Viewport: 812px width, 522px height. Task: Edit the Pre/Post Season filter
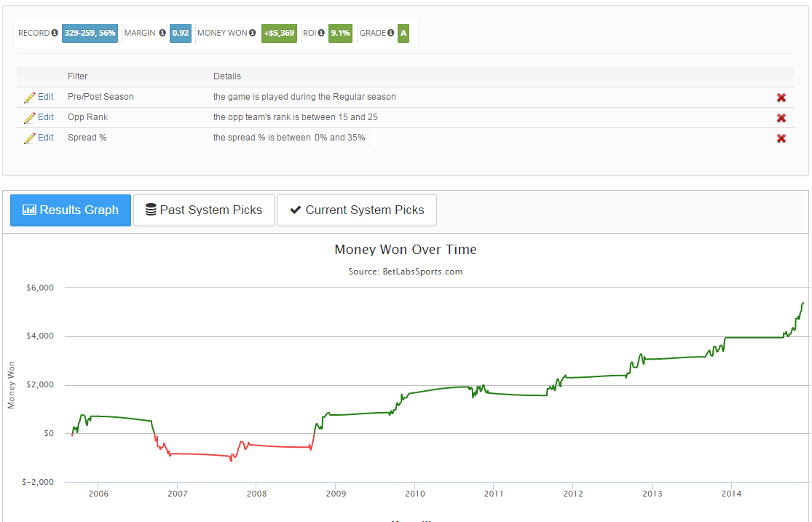(x=39, y=97)
